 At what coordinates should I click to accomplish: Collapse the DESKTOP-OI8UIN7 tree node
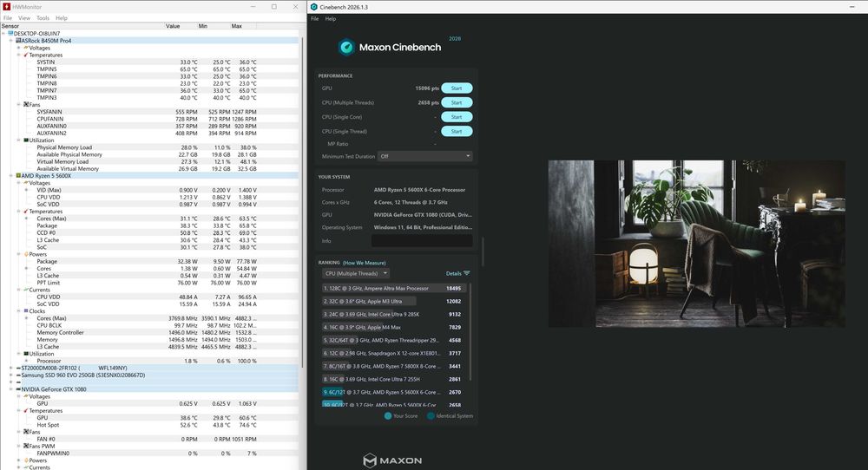[x=3, y=33]
